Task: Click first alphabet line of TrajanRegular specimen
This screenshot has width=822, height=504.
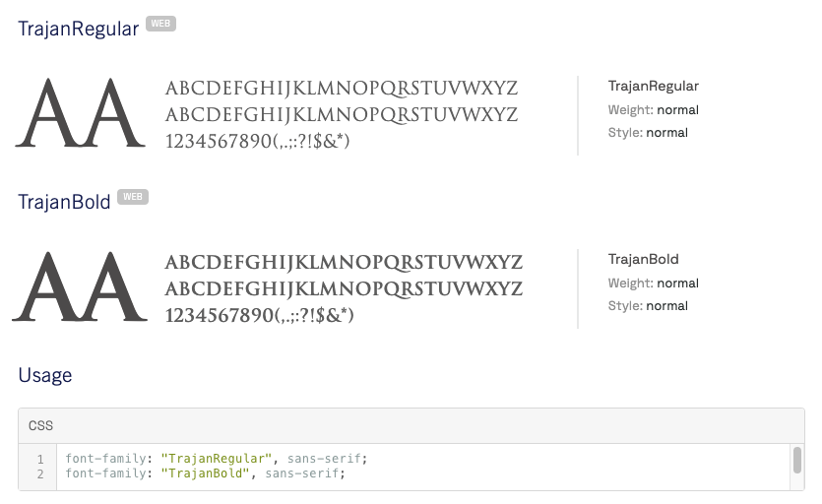Action: [x=342, y=89]
